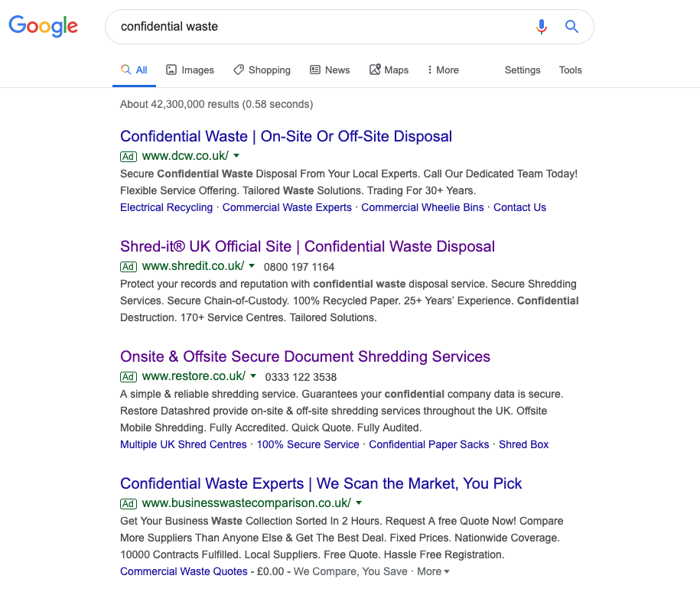The width and height of the screenshot is (700, 595).
Task: Open Shred Box sitelink
Action: [523, 444]
